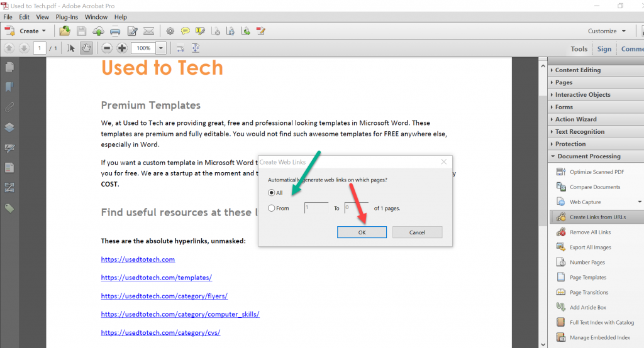644x348 pixels.
Task: Click the edit text and images icon
Action: (x=132, y=31)
